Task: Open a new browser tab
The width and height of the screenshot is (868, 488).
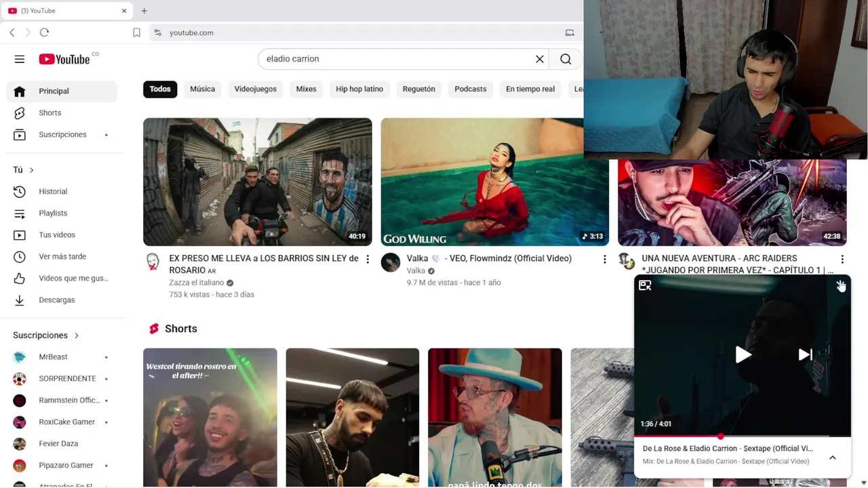Action: click(x=144, y=11)
